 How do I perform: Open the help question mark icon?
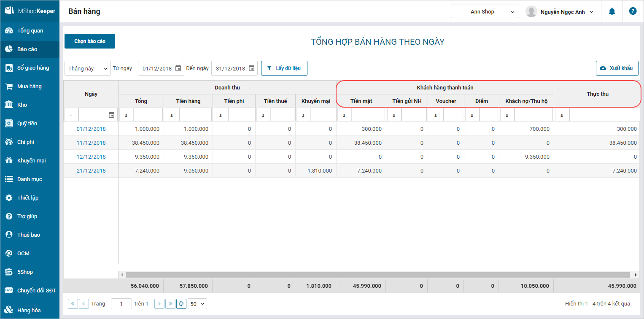(633, 11)
